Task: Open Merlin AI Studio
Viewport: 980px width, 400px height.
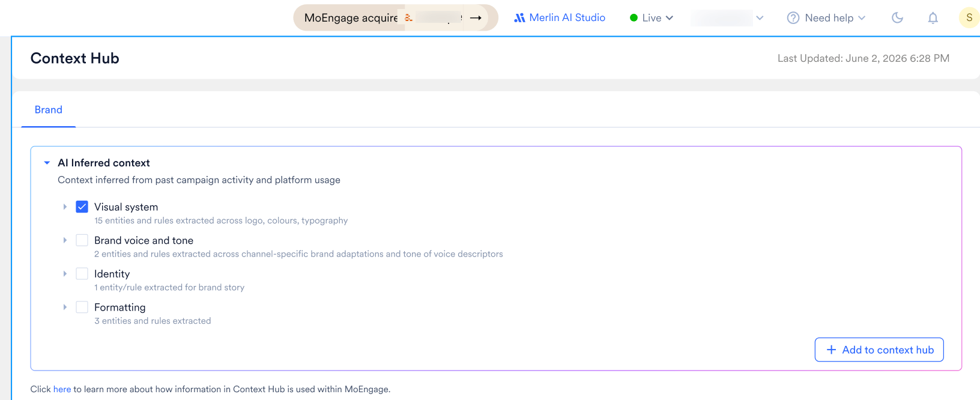Action: 560,18
